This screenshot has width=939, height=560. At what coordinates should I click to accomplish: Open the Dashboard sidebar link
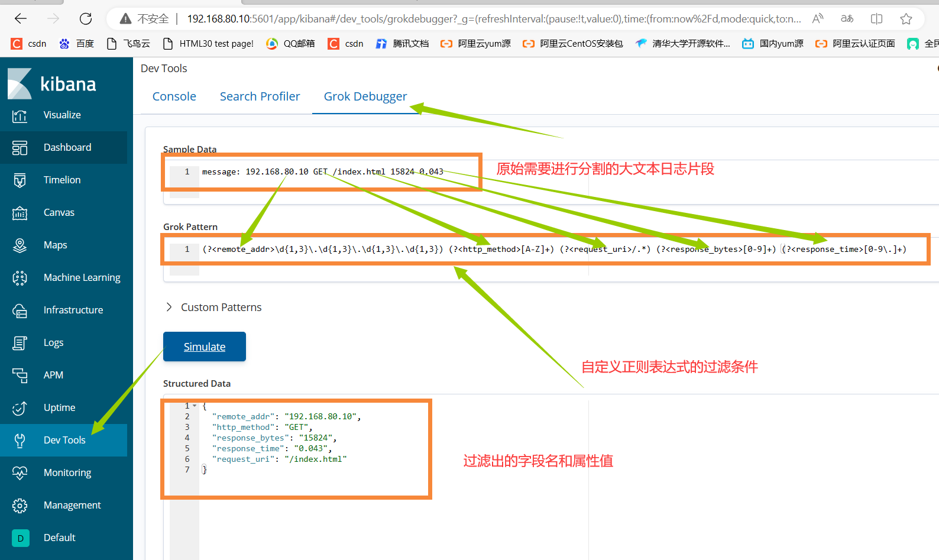tap(67, 148)
